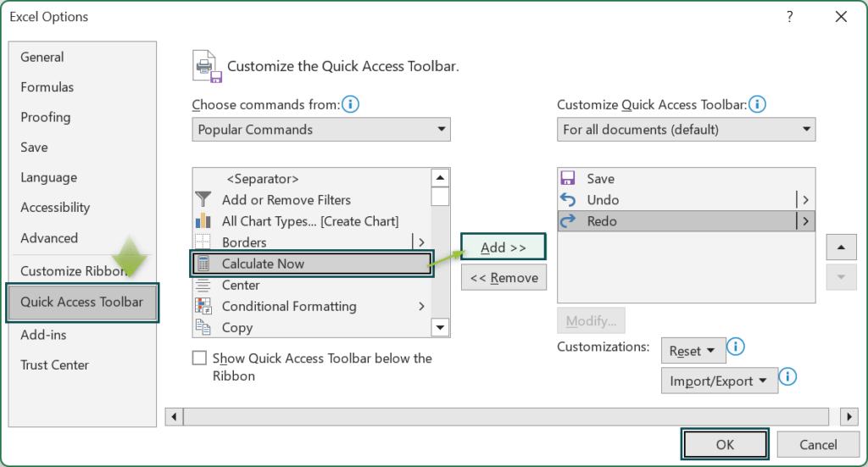Click the Add or Remove Filters funnel icon
The image size is (868, 467).
pyautogui.click(x=203, y=199)
